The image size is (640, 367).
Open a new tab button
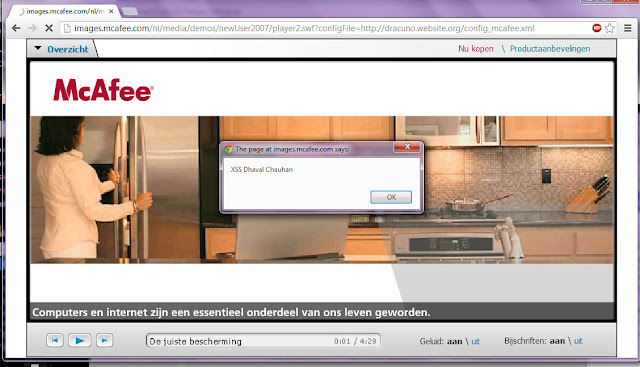130,11
